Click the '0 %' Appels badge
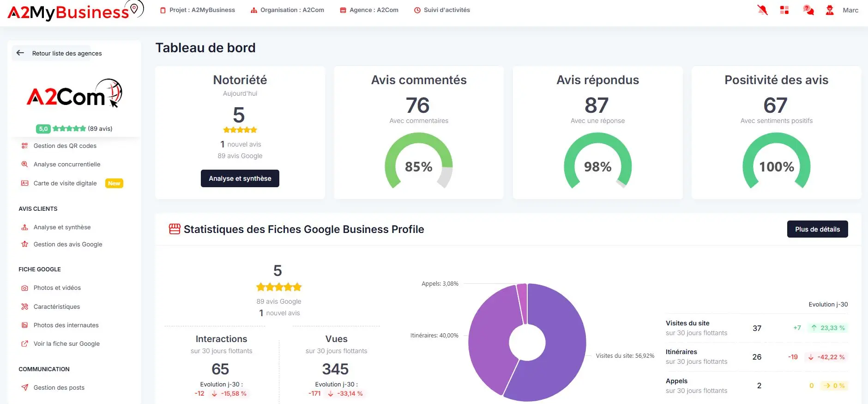 [x=834, y=386]
